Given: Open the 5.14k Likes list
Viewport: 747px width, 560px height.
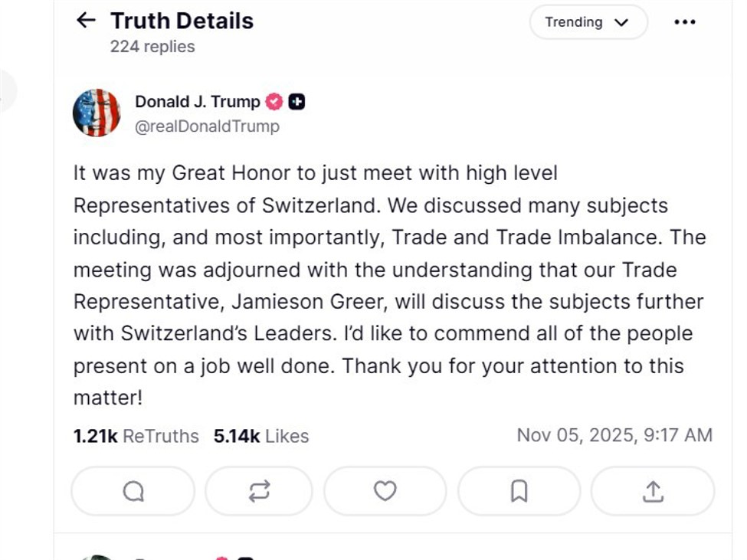Looking at the screenshot, I should pos(260,436).
